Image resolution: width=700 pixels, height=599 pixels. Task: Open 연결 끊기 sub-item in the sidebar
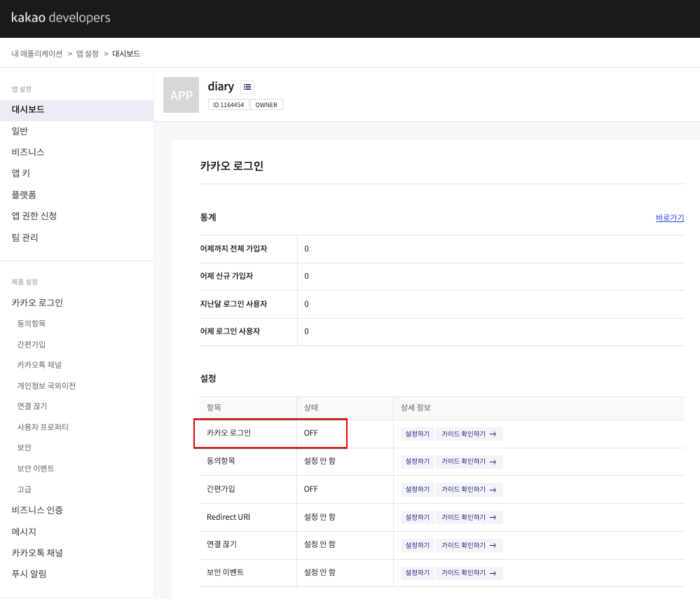point(32,406)
